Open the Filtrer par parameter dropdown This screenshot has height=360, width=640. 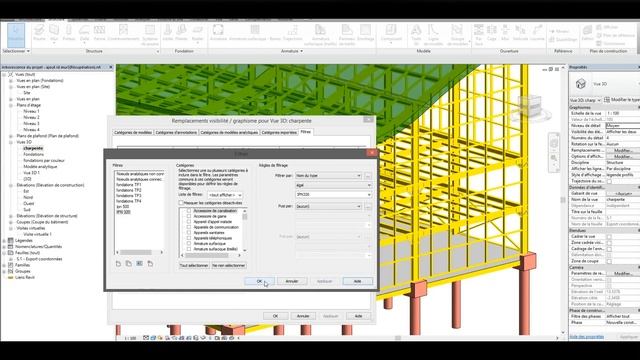point(329,176)
